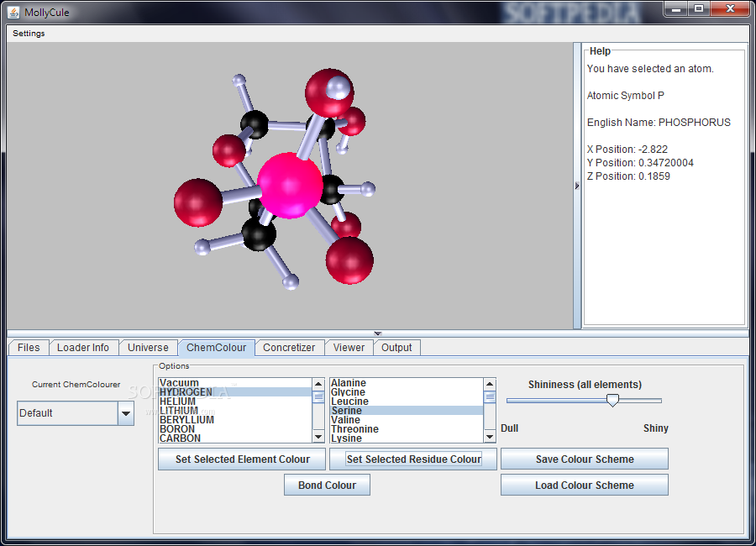Click the MollyCule Java title bar icon

tap(13, 12)
